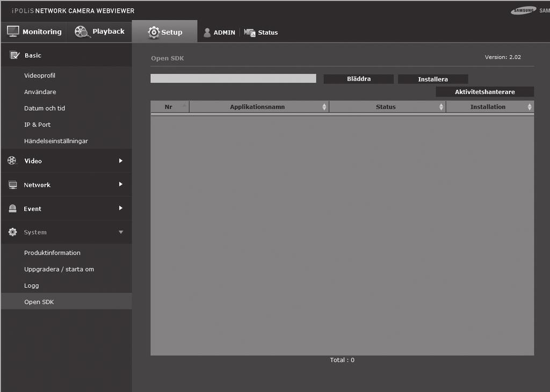The height and width of the screenshot is (392, 550).
Task: Sort arrows on Applikationsnamn column
Action: click(x=324, y=107)
